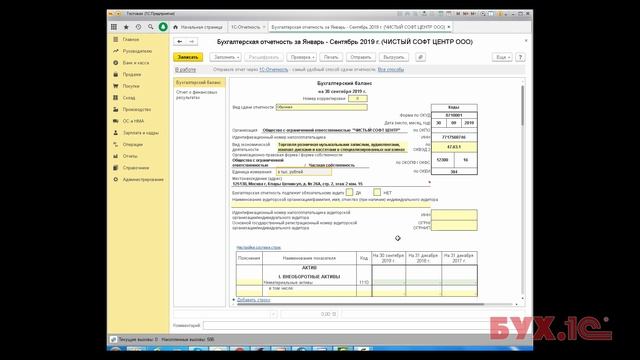Image resolution: width=640 pixels, height=360 pixels.
Task: Open the Главное menu section
Action: point(131,40)
